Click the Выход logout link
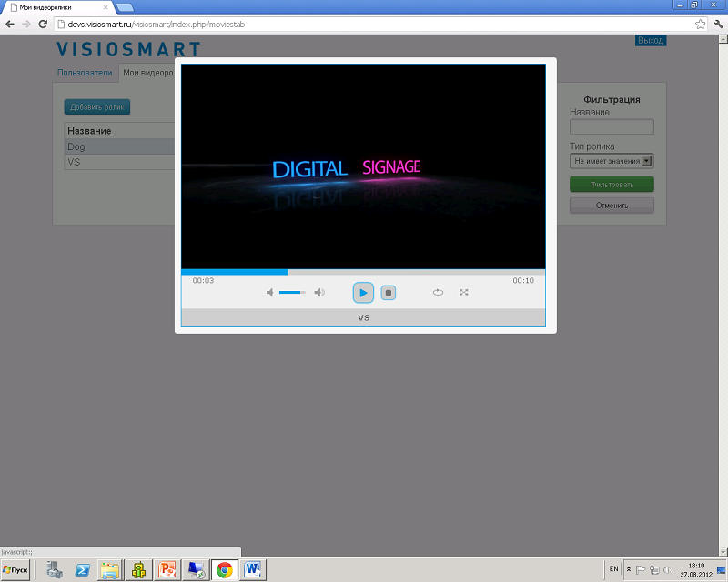The height and width of the screenshot is (582, 728). 651,40
